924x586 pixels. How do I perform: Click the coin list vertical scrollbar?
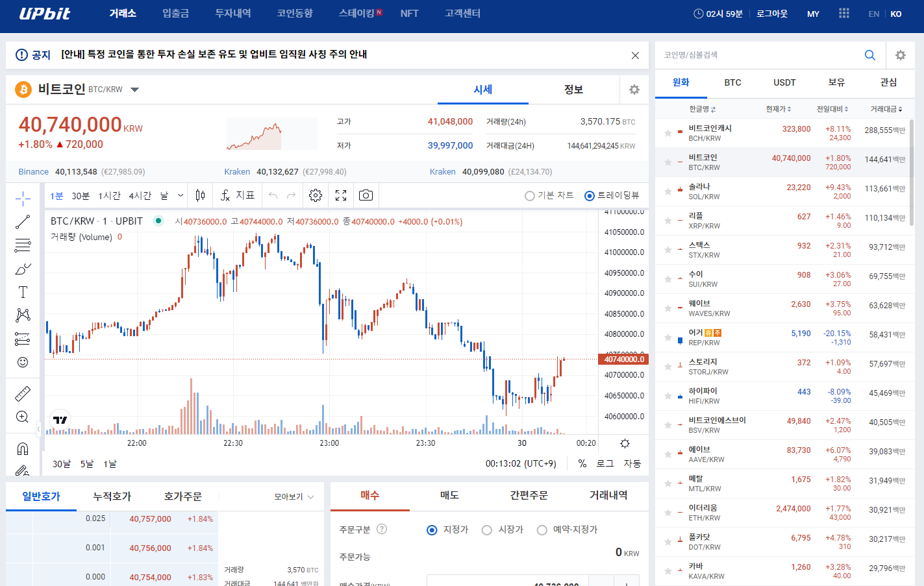911,172
